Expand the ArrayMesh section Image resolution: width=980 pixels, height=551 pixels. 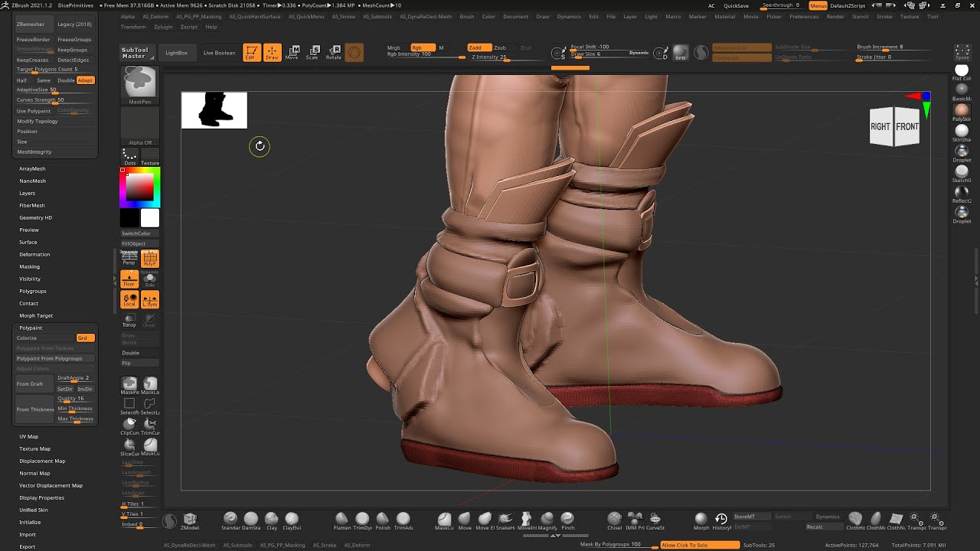32,168
